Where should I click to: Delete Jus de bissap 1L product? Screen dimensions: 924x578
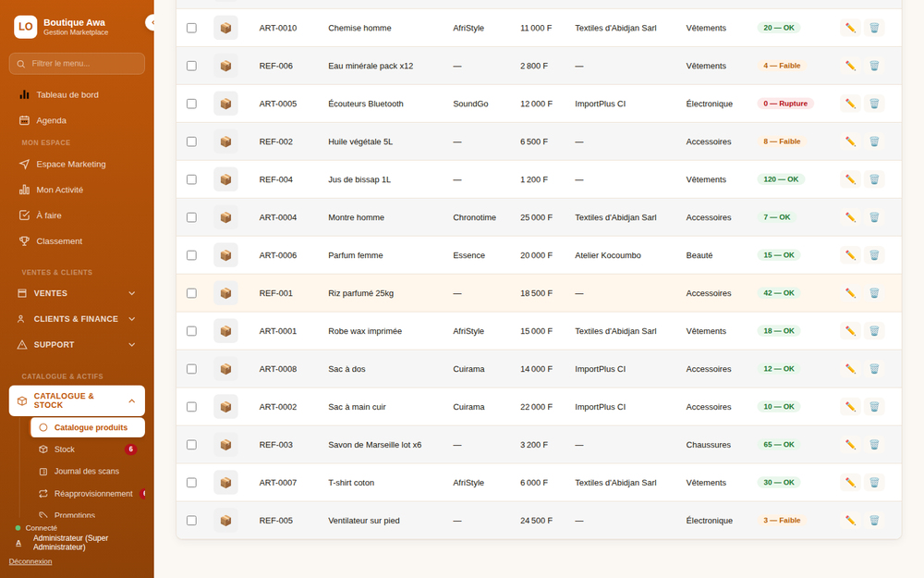[874, 179]
